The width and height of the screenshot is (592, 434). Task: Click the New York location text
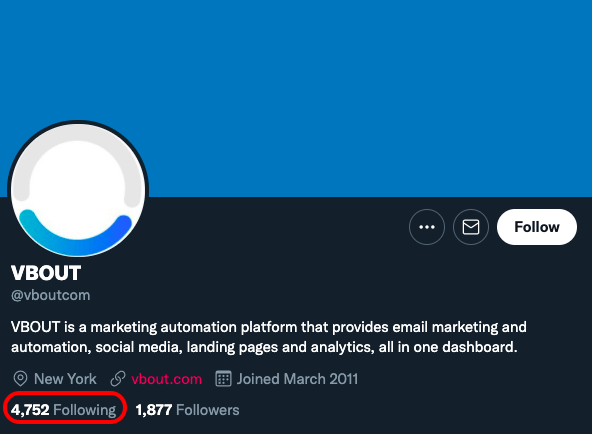[x=65, y=379]
